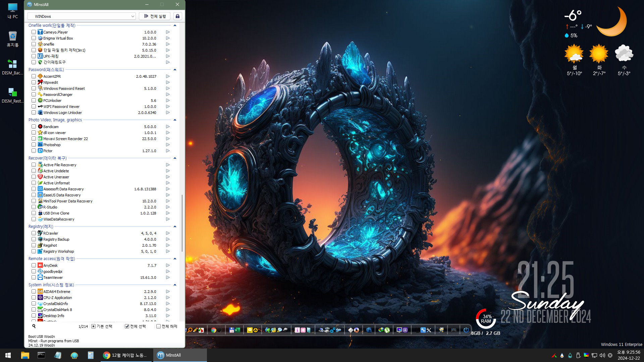Select the MiniTool Power Data Recovery row
This screenshot has height=362, width=644.
(101, 201)
